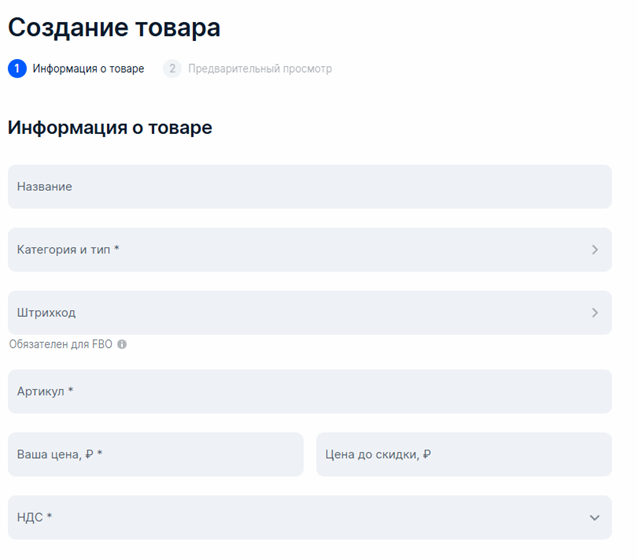638x560 pixels.
Task: Switch to Предварительный просмотр step
Action: [259, 69]
